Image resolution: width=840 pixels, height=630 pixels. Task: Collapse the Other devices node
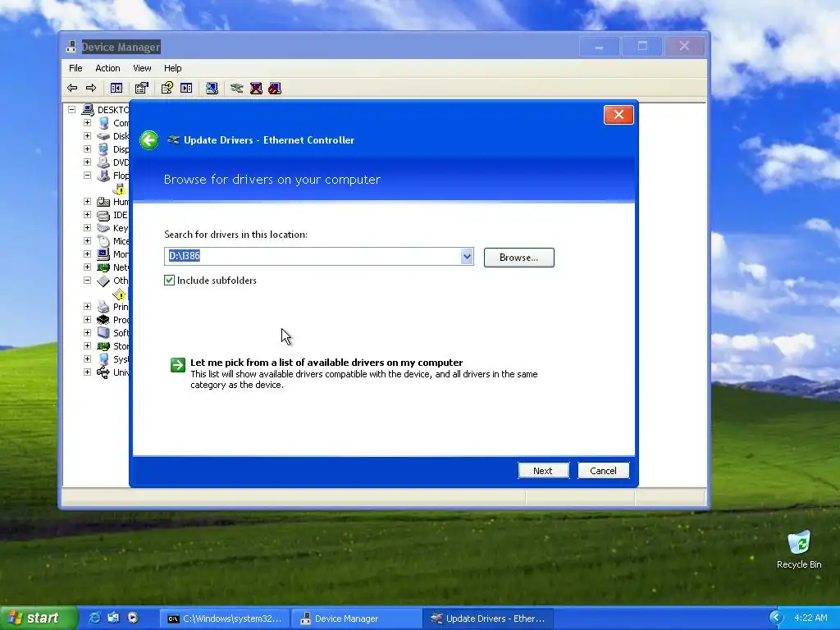point(87,281)
